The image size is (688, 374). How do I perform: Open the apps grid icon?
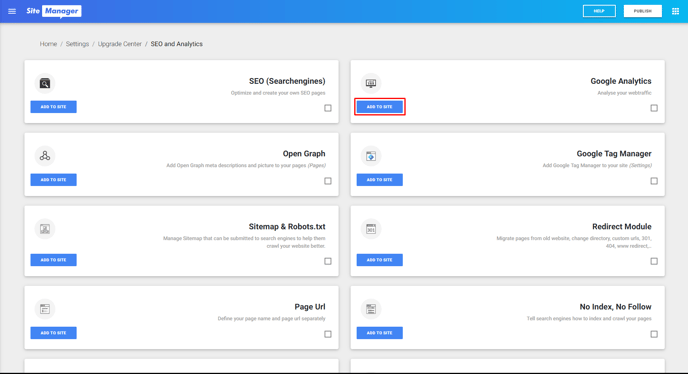click(x=675, y=11)
